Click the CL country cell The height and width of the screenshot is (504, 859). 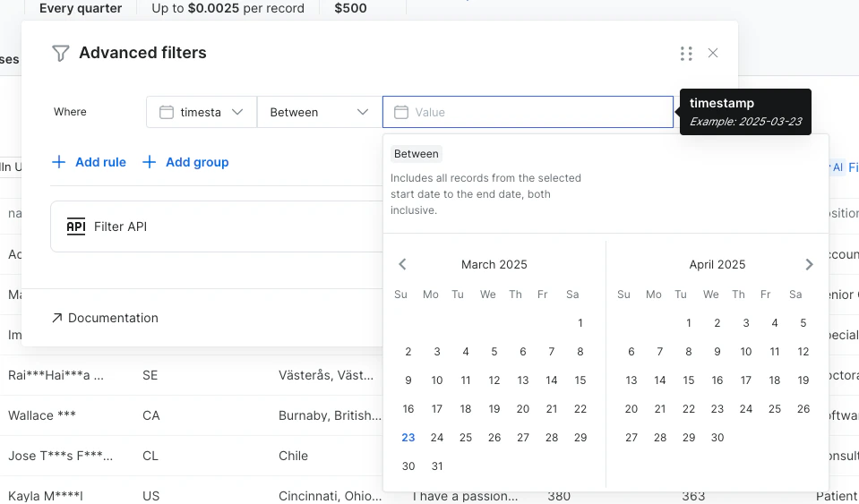[x=150, y=456]
